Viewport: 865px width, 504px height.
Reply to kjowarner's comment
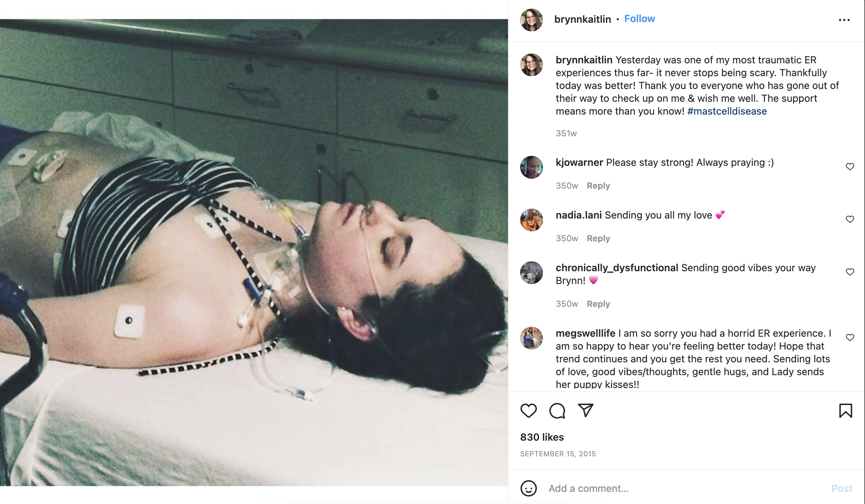[x=598, y=186]
